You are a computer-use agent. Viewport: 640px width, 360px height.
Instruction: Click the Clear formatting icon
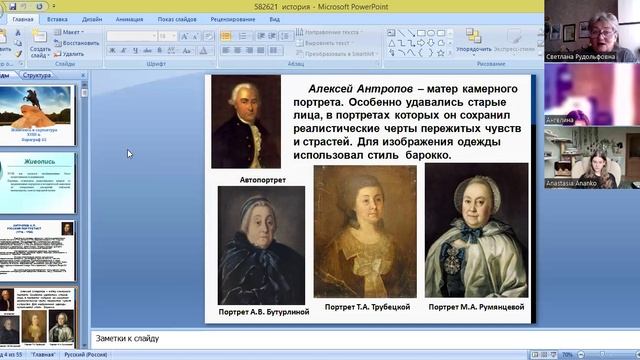[x=209, y=36]
